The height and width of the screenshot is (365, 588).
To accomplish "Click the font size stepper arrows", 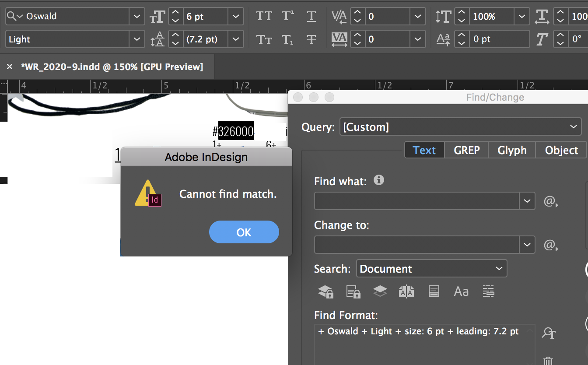I will [175, 17].
